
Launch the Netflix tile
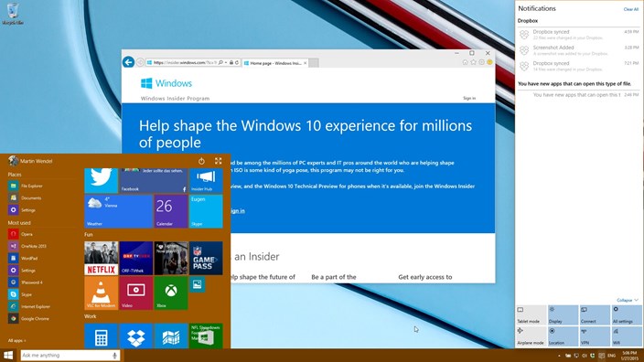(x=101, y=258)
